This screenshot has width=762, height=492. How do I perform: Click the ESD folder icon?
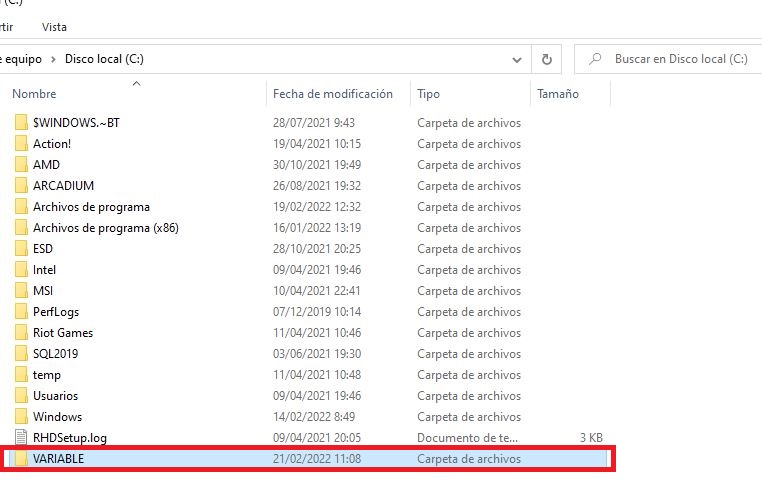click(x=21, y=248)
